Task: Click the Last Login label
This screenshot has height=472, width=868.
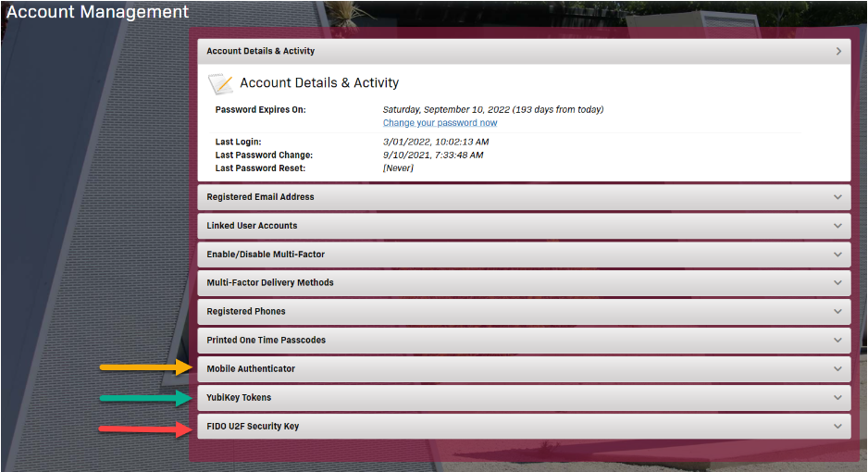Action: [238, 142]
